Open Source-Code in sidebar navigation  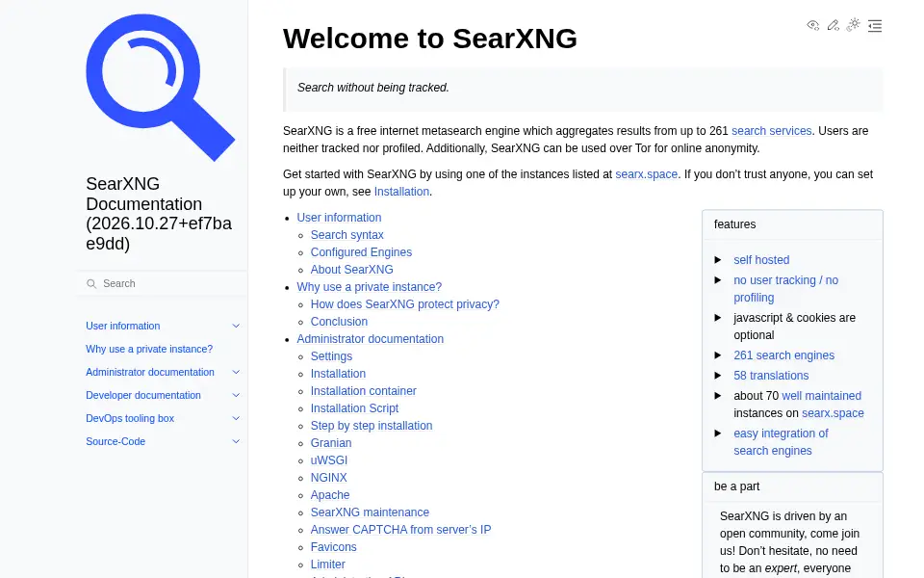(115, 441)
